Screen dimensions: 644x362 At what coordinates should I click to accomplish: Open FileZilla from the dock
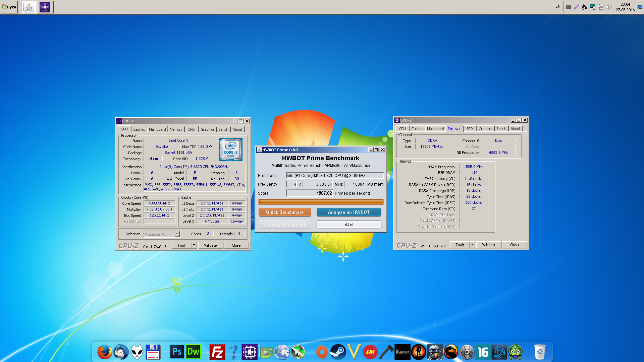tap(217, 352)
